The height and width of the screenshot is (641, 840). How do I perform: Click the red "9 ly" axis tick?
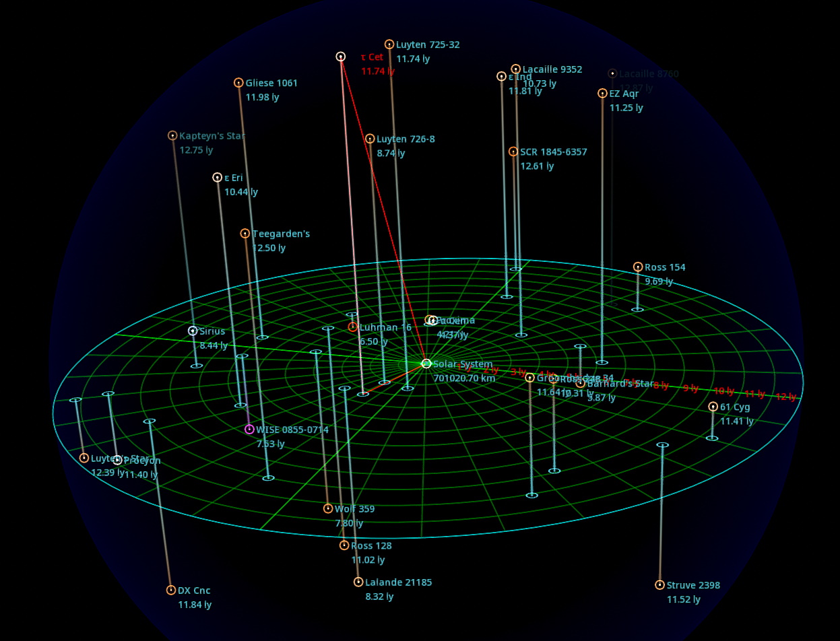(690, 388)
